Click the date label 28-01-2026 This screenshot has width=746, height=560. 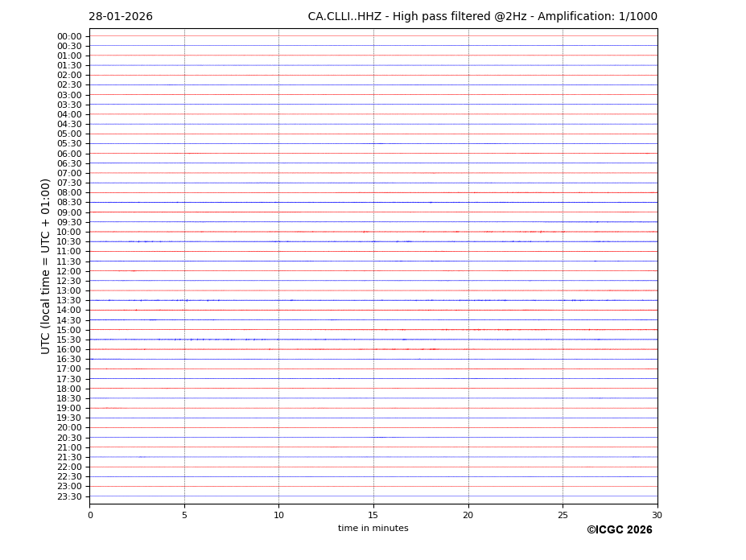click(x=120, y=17)
